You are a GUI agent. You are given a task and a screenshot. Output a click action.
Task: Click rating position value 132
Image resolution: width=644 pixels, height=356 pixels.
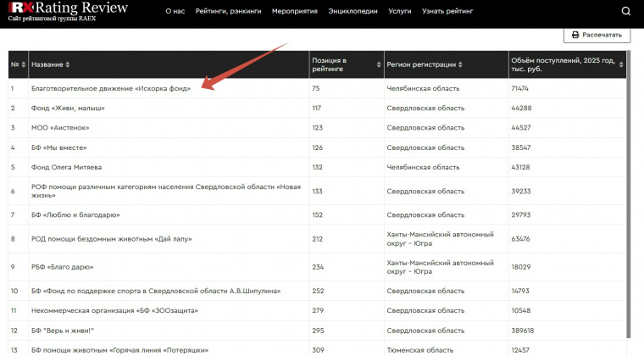click(318, 167)
